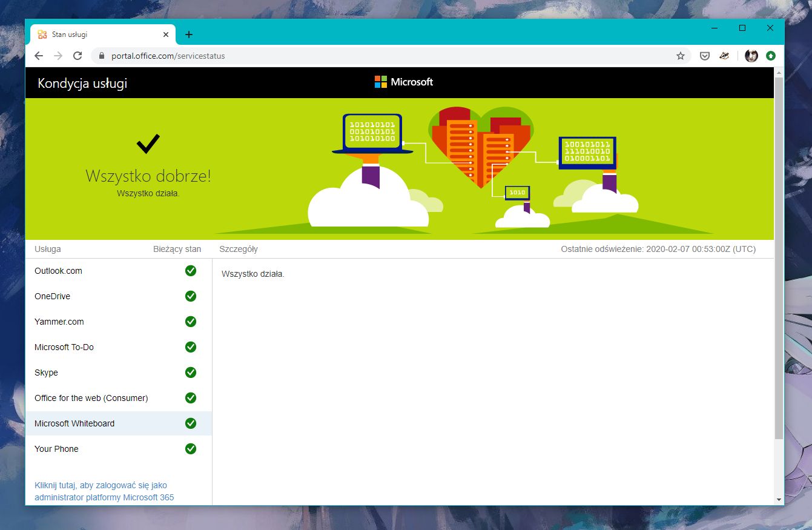
Task: Click the Skype status checkmark
Action: click(191, 373)
